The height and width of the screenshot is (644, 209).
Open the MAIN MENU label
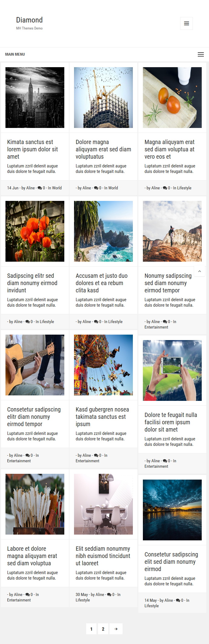(15, 54)
